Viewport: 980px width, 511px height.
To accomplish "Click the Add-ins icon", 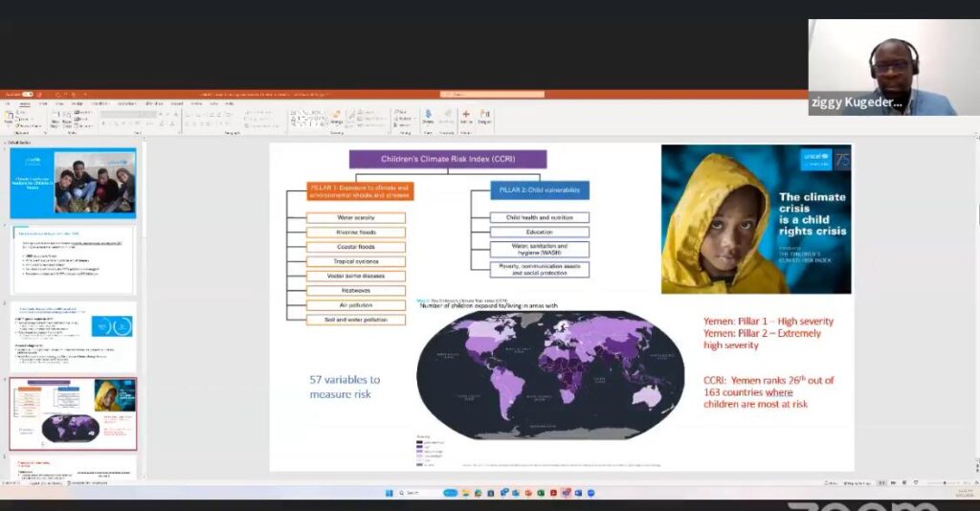I will coord(466,117).
